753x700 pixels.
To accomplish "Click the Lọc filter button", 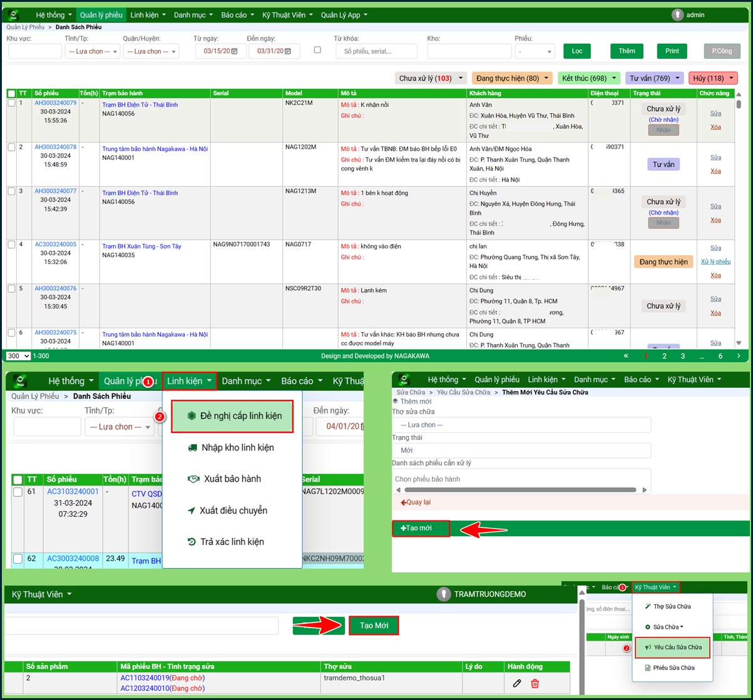I will click(576, 51).
